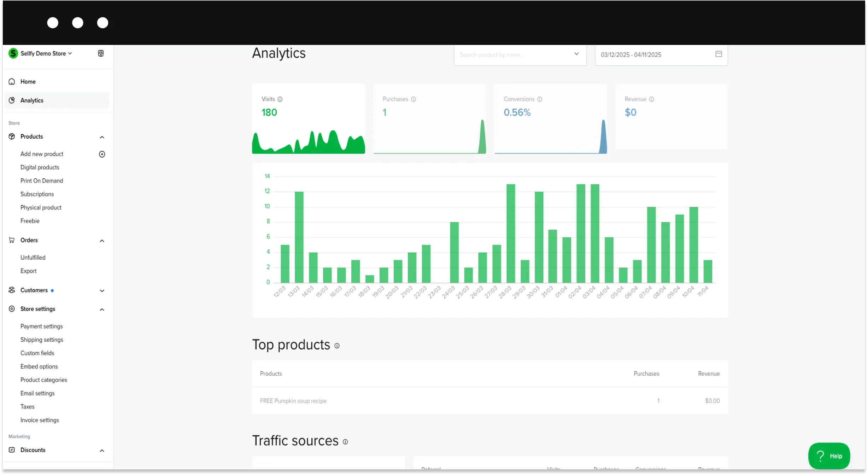Open Orders menu label
The image size is (868, 475).
coord(29,240)
